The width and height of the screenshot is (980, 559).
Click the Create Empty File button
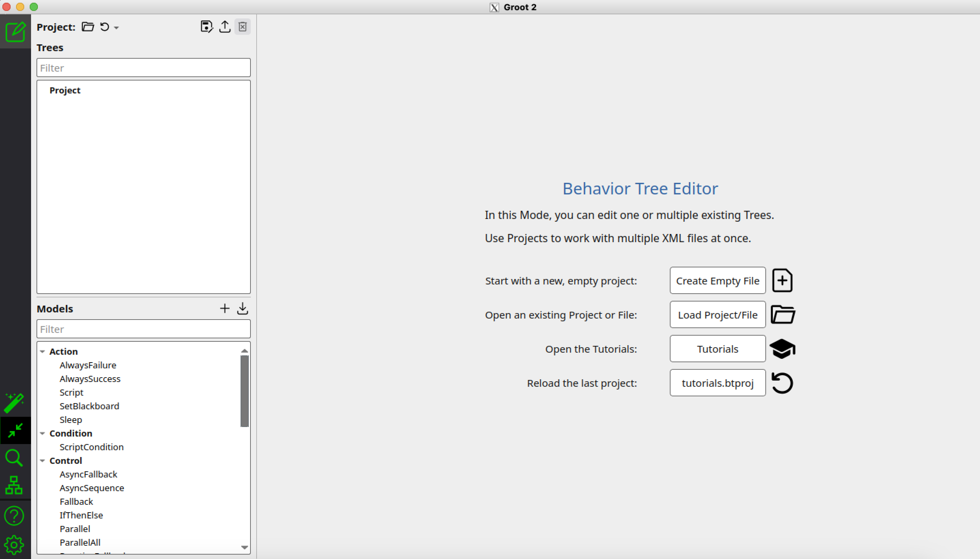[718, 281]
